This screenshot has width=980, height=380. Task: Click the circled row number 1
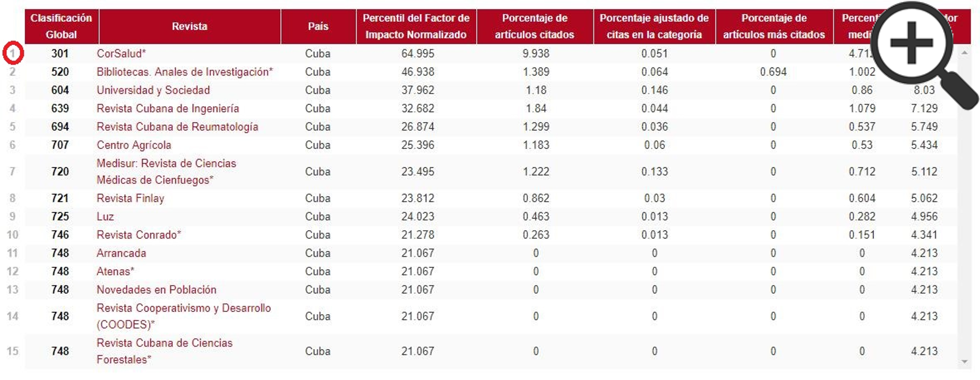tap(13, 53)
